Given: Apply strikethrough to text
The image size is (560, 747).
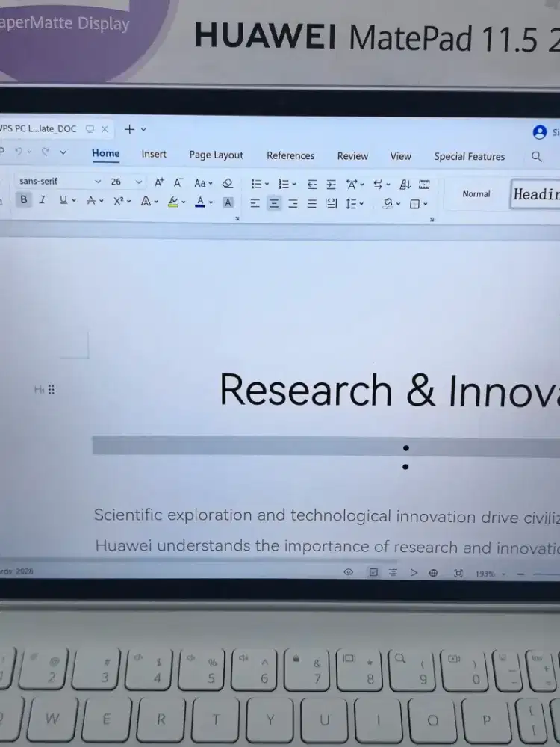Looking at the screenshot, I should tap(91, 201).
